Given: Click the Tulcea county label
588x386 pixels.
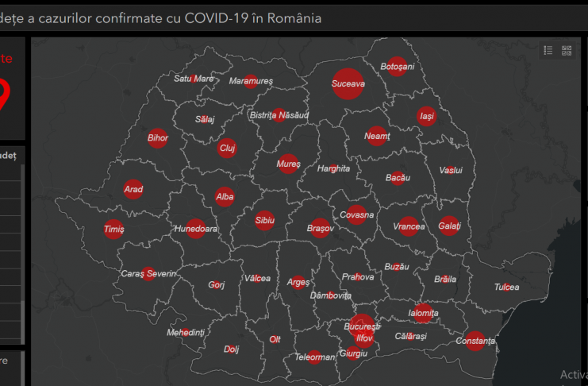Looking at the screenshot, I should tap(506, 287).
